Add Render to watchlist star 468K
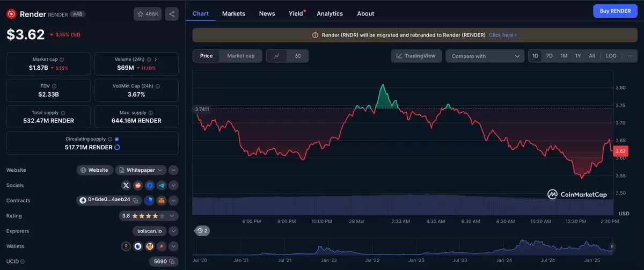 [147, 14]
